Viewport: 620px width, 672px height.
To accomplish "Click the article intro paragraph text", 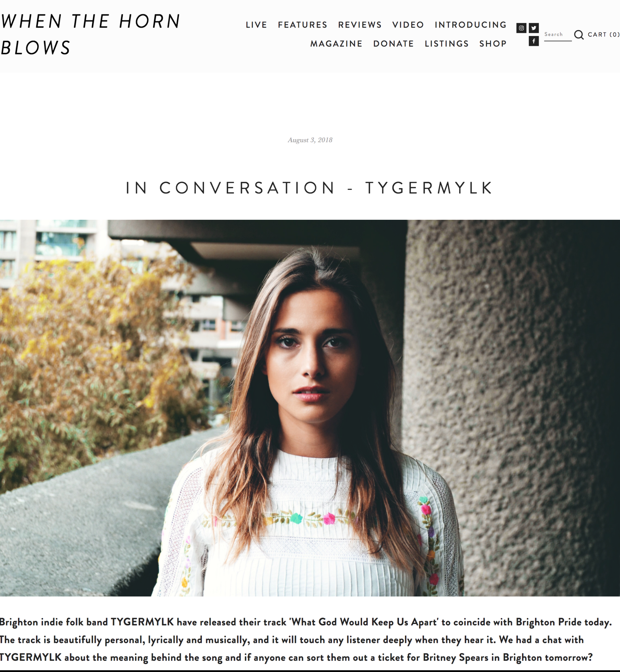I will pos(306,640).
